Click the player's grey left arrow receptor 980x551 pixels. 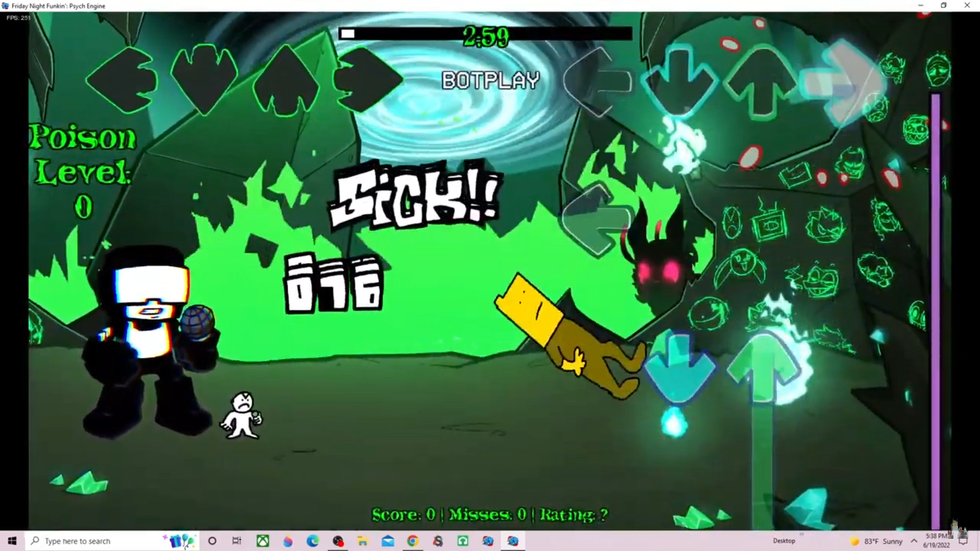pyautogui.click(x=598, y=82)
